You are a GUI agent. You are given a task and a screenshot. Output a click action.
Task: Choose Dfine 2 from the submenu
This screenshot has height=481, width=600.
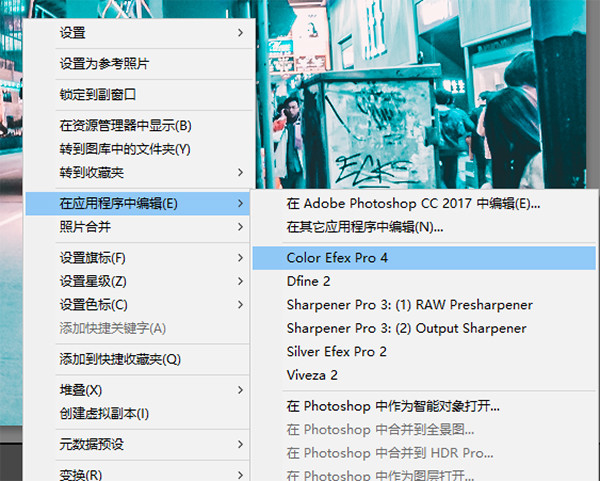pos(308,282)
